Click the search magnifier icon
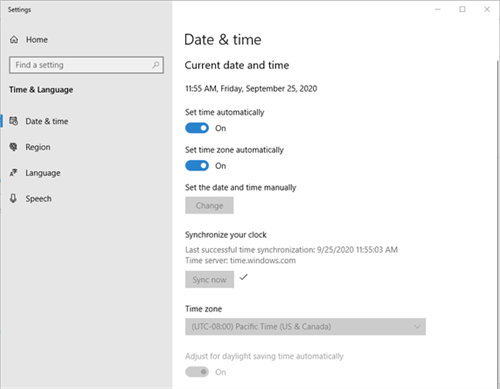The width and height of the screenshot is (500, 389). [156, 65]
